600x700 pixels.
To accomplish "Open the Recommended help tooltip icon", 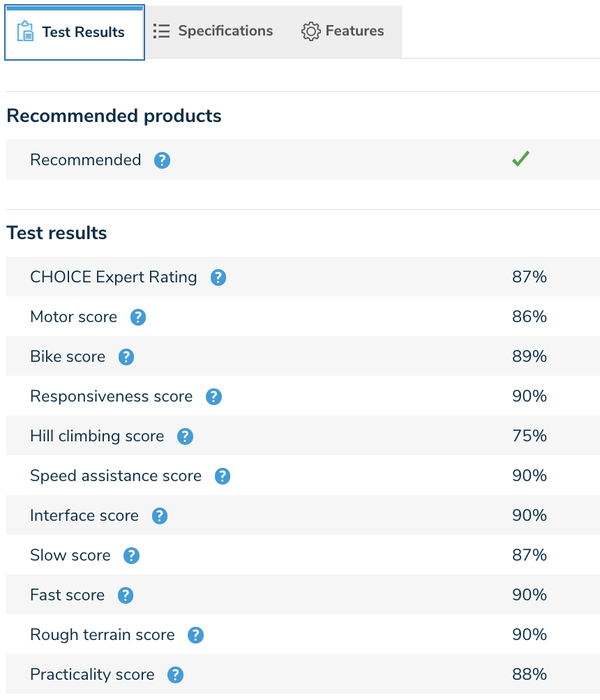I will point(162,160).
